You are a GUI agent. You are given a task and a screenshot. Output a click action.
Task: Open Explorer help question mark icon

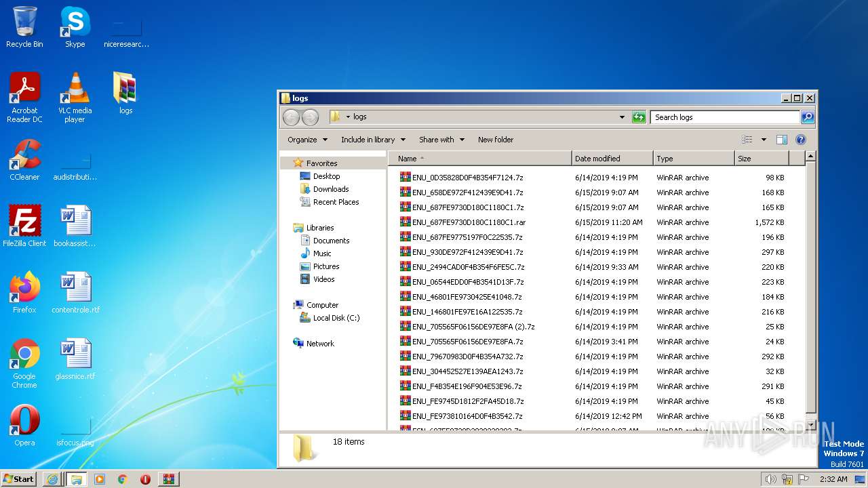pyautogui.click(x=800, y=140)
